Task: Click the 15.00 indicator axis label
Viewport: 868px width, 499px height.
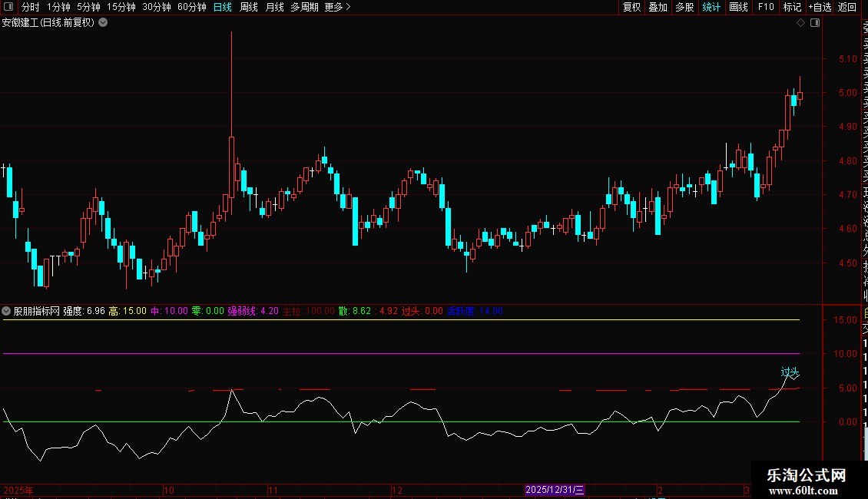Action: click(845, 320)
